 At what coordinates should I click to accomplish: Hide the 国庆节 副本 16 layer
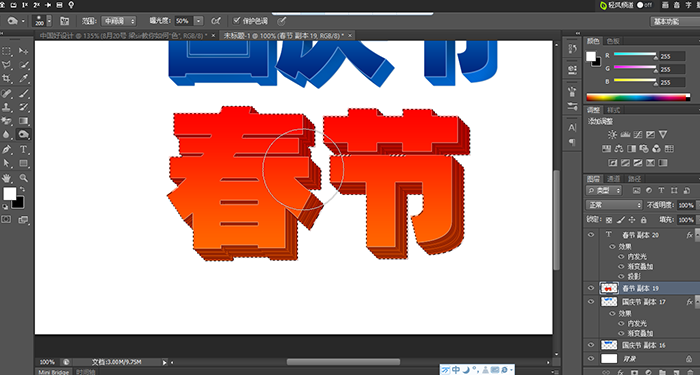[592, 345]
